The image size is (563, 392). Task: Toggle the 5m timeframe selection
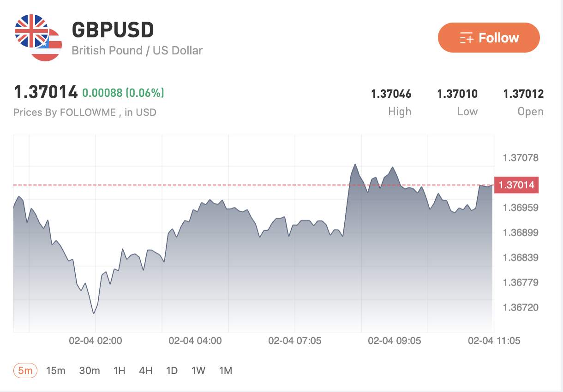[x=24, y=370]
